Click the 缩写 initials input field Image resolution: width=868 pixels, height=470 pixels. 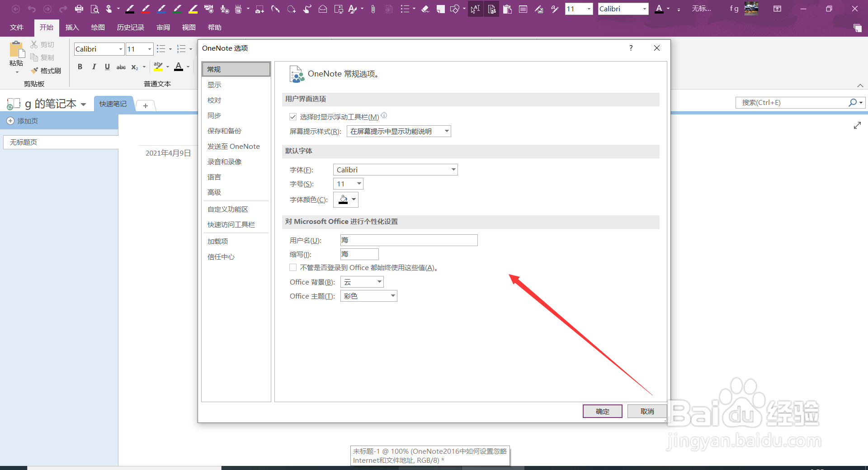(x=359, y=254)
